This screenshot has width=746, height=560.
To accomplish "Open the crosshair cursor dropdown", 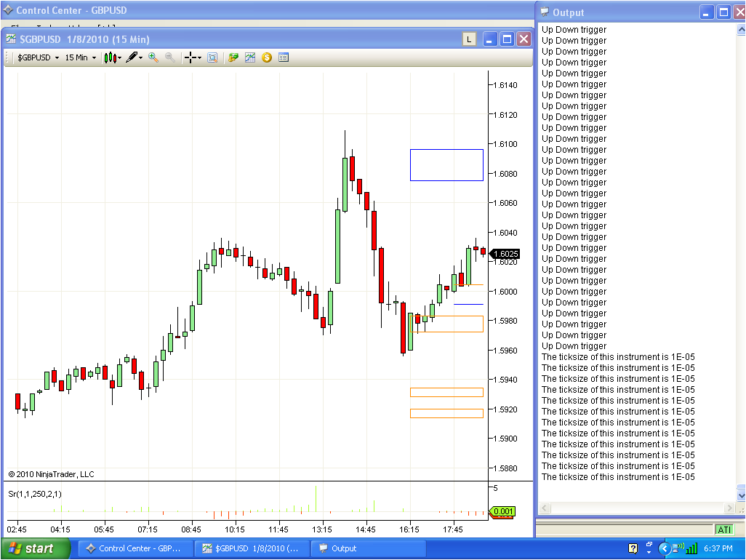I will tap(193, 57).
